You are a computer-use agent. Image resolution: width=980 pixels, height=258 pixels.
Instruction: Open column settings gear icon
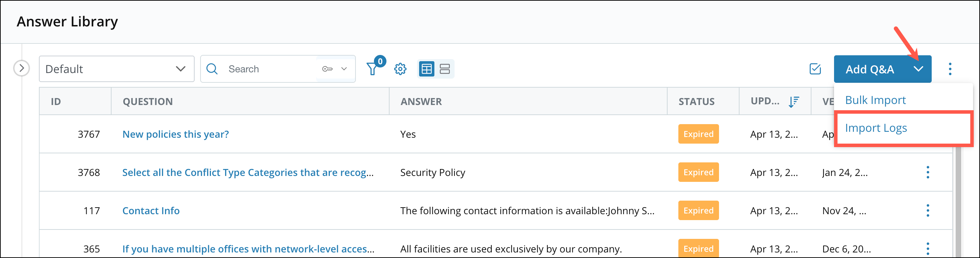click(400, 69)
